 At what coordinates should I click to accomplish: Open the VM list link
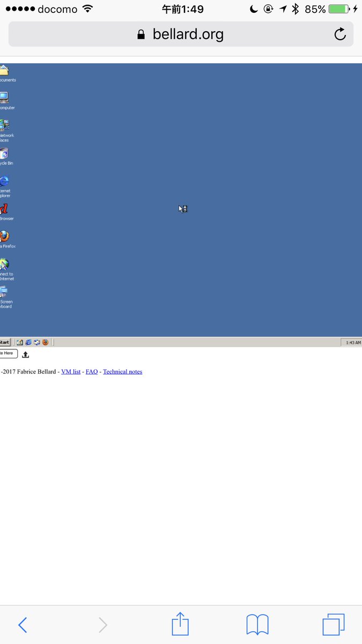71,371
